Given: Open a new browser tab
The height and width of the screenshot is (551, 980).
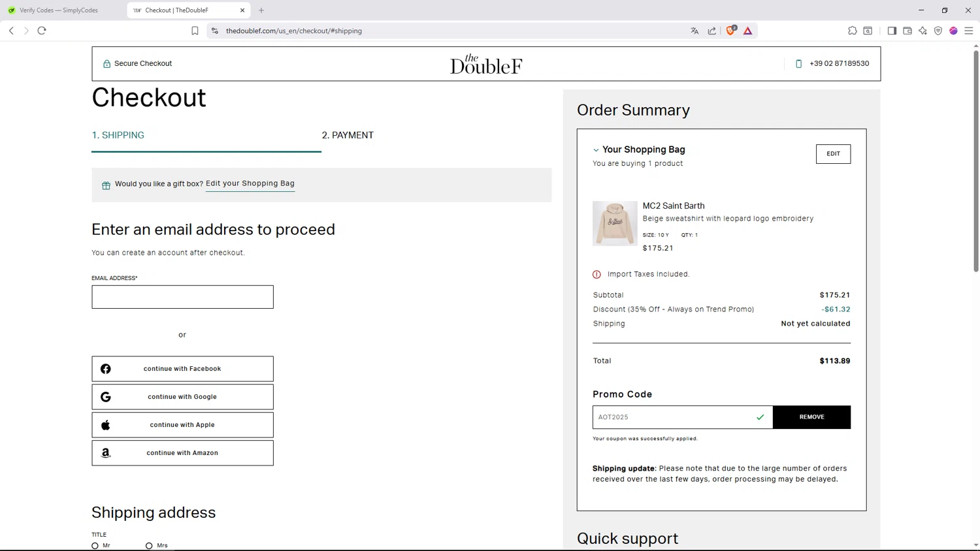Looking at the screenshot, I should tap(261, 10).
